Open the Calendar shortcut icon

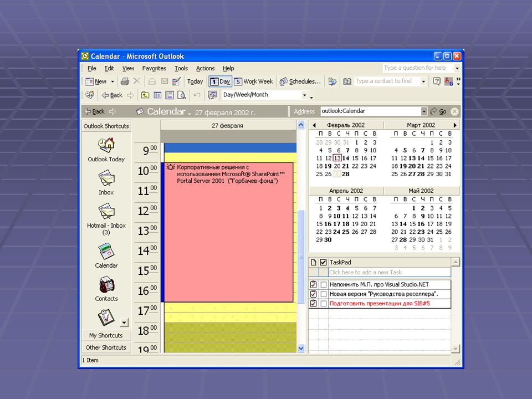pyautogui.click(x=106, y=252)
